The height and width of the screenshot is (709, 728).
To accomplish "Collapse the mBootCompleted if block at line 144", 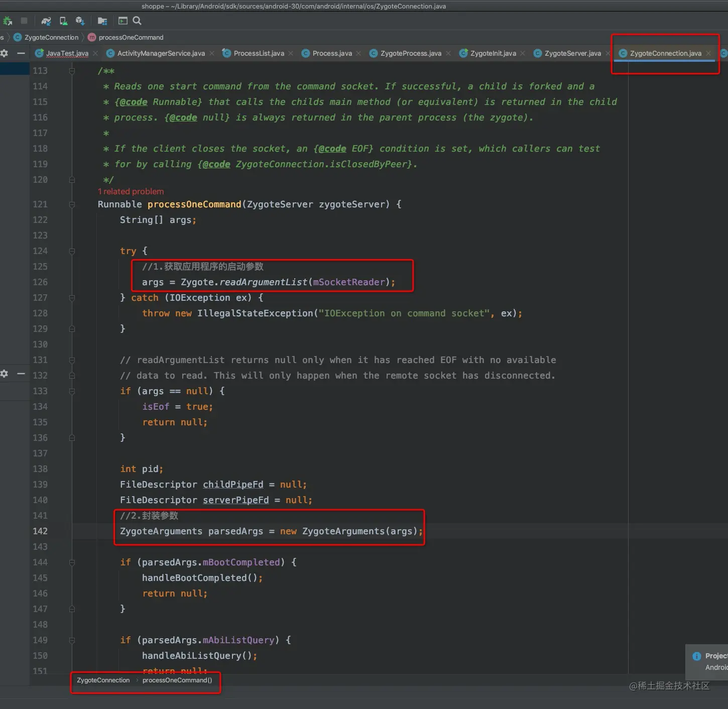I will point(72,562).
